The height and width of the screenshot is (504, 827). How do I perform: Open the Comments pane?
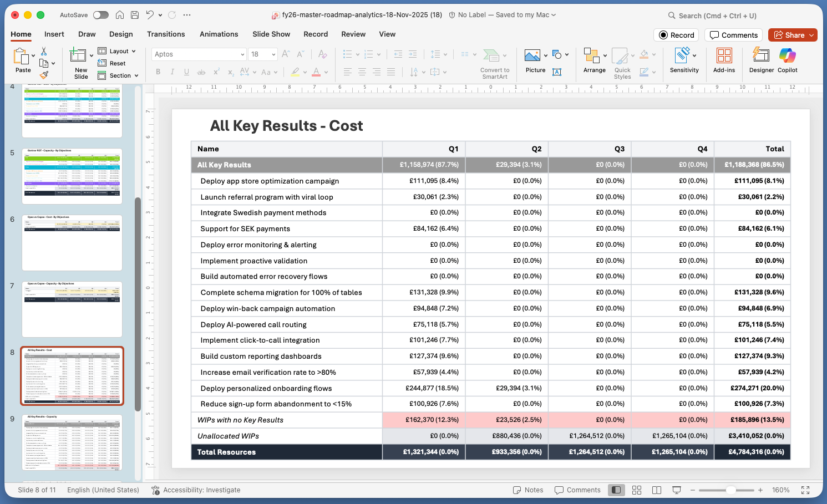point(733,34)
